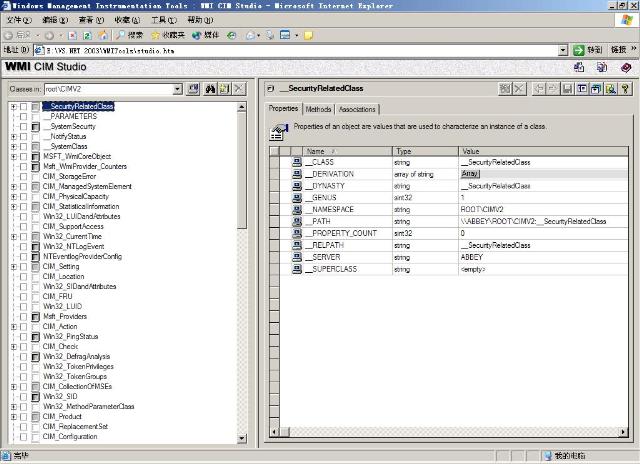The image size is (640, 464).
Task: Open the Classes in namespace dropdown arrow
Action: click(x=177, y=89)
